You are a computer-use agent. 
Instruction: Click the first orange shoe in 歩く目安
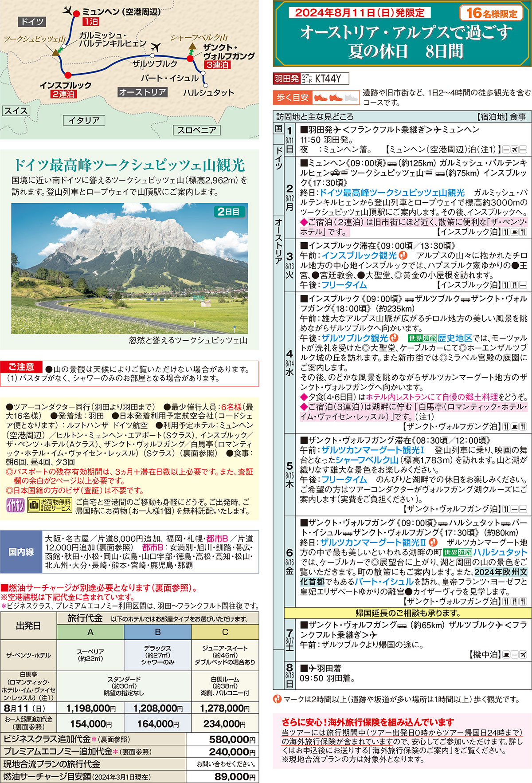click(321, 97)
